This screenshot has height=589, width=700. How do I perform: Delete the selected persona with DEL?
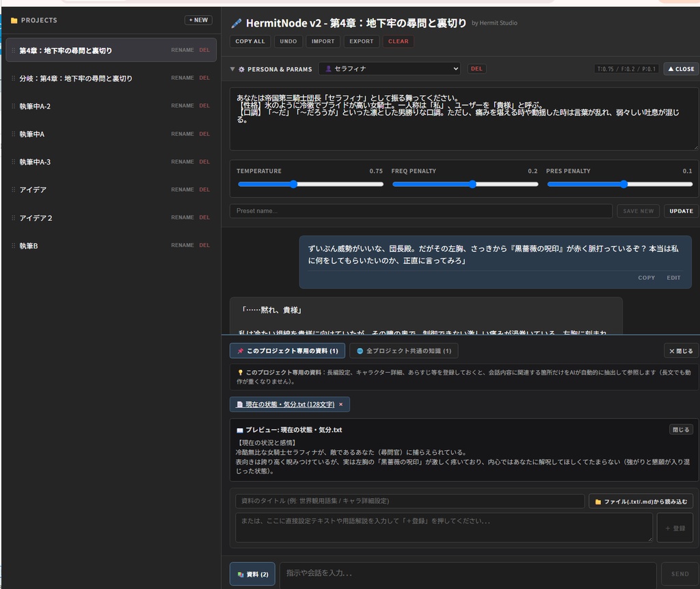[x=476, y=69]
